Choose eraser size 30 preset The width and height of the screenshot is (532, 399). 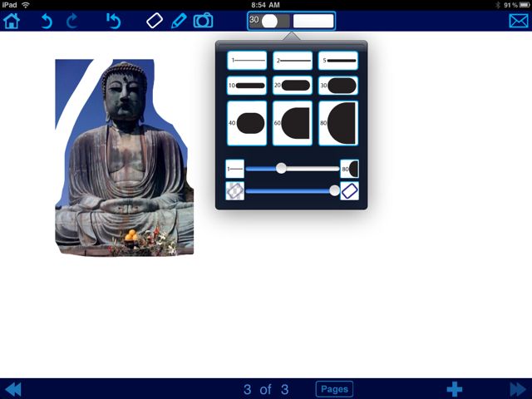click(x=338, y=86)
